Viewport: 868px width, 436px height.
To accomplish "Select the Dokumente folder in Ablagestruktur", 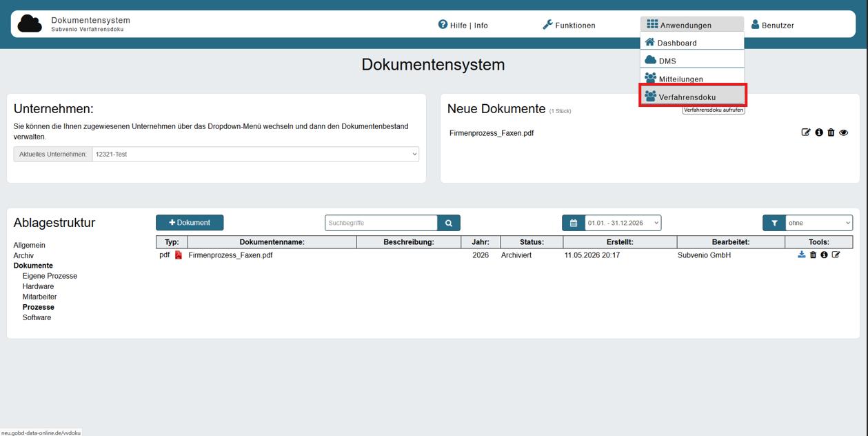I will tap(33, 266).
